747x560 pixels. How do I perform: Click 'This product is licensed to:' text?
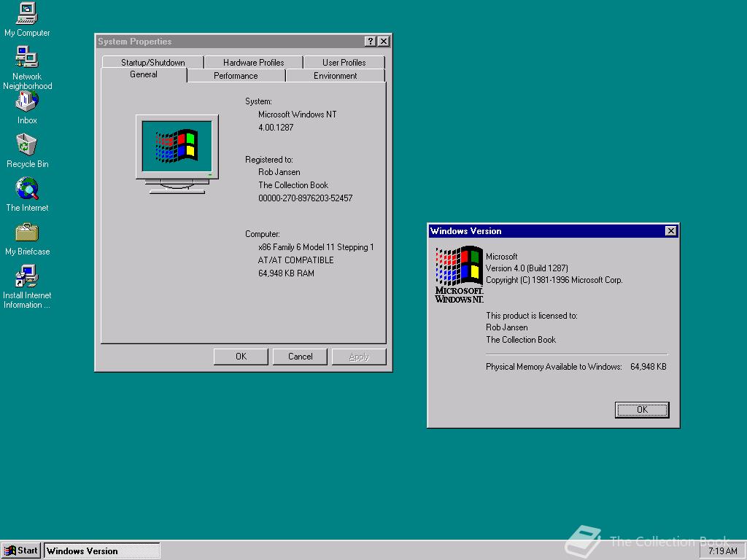(x=532, y=315)
